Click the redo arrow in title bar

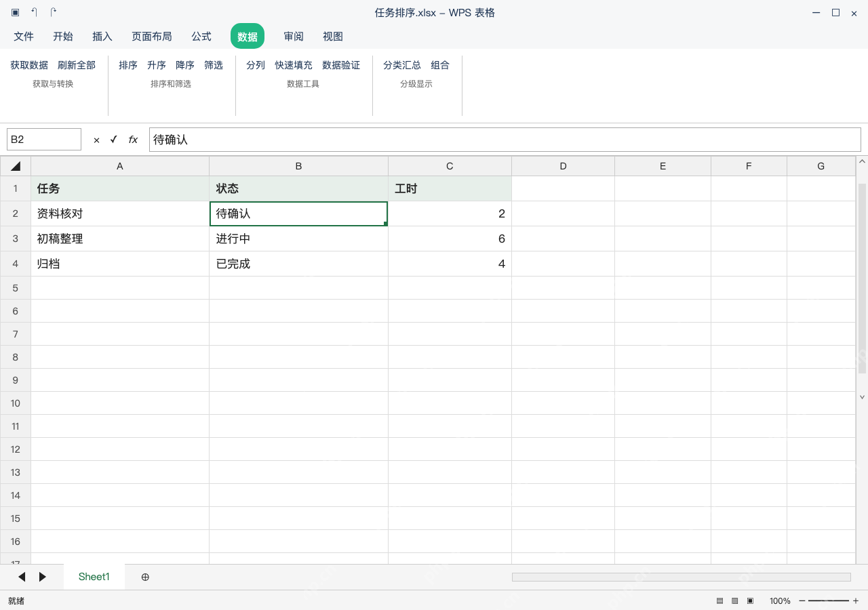pyautogui.click(x=54, y=12)
